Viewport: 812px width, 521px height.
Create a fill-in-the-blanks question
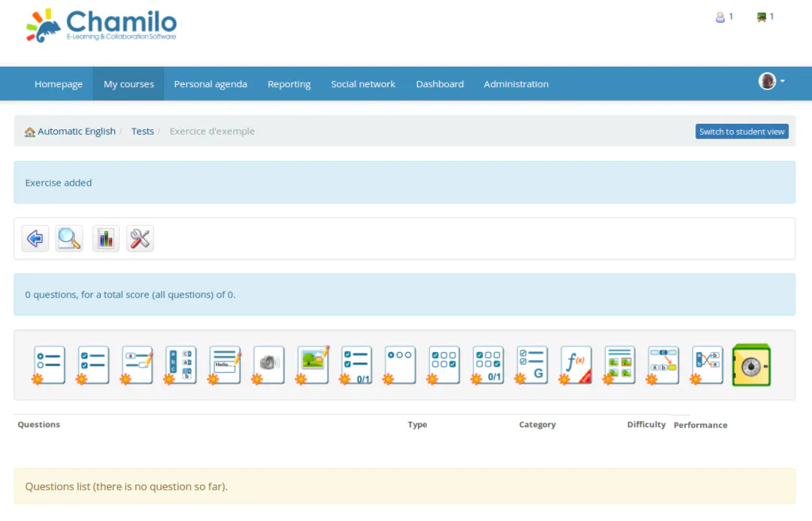click(x=136, y=365)
